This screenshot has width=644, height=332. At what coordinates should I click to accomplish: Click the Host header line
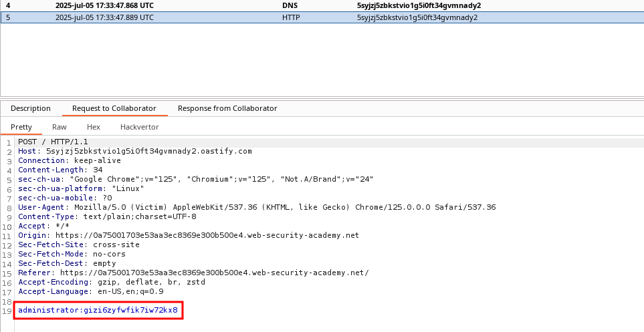pos(134,151)
